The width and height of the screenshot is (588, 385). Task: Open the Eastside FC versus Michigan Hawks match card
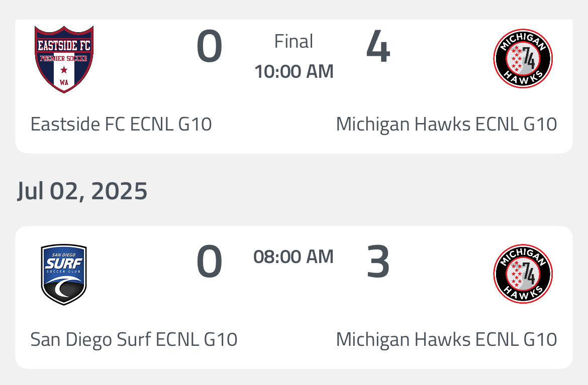(294, 100)
